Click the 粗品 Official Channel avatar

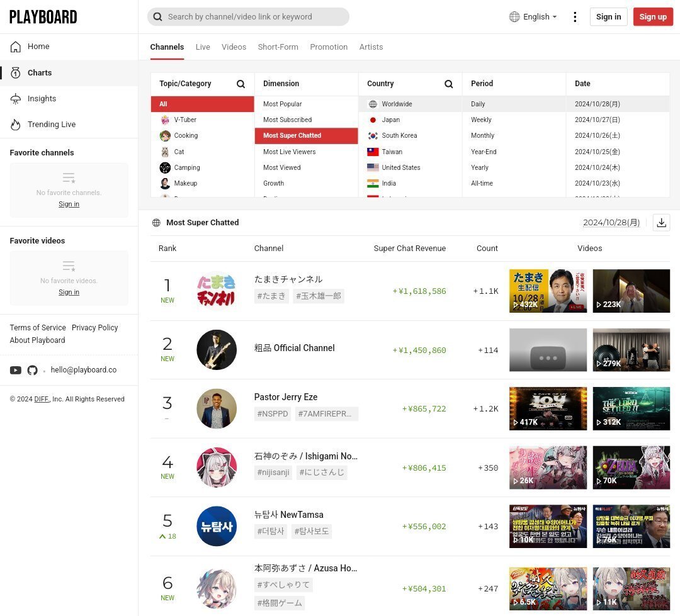tap(217, 350)
